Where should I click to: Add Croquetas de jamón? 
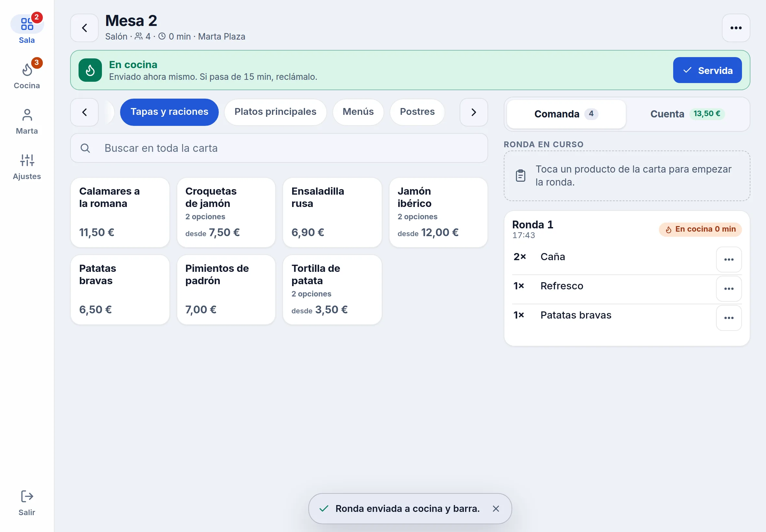click(226, 212)
